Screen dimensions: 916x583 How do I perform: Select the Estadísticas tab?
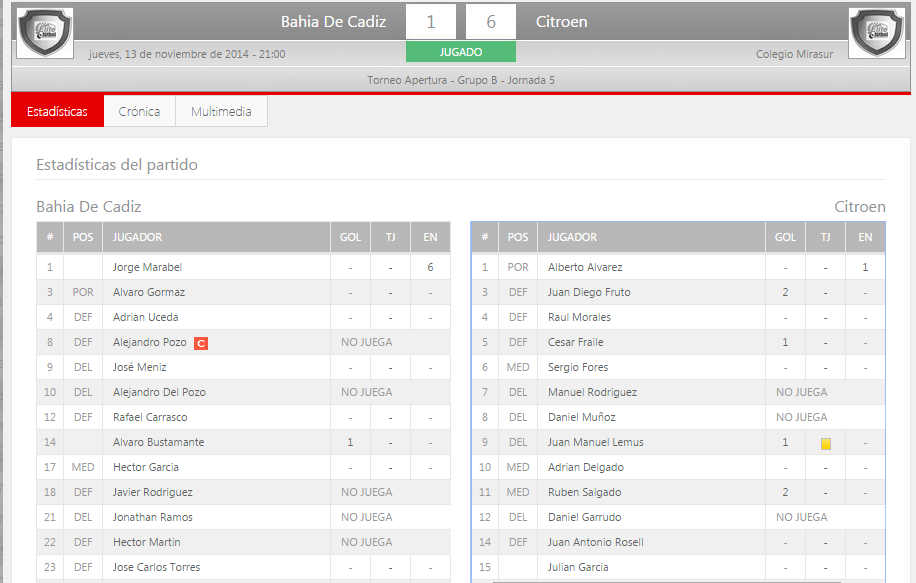57,112
